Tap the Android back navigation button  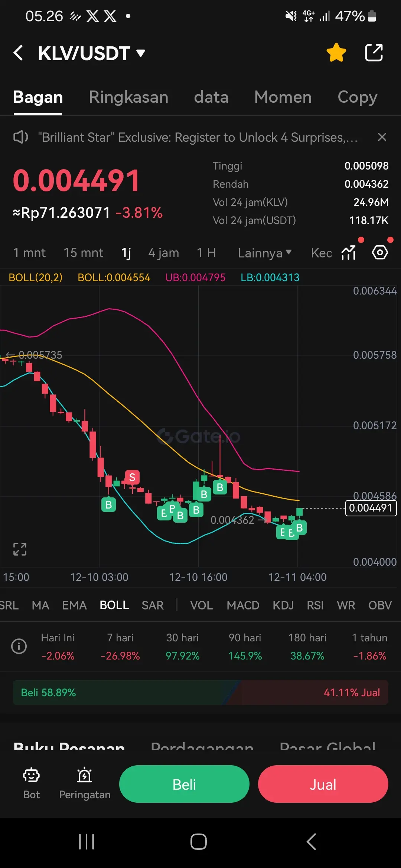point(311,842)
